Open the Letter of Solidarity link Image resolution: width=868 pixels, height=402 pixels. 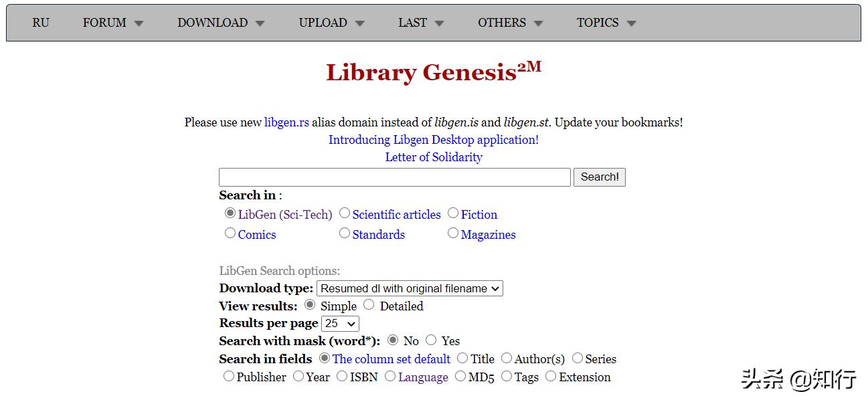pos(434,157)
